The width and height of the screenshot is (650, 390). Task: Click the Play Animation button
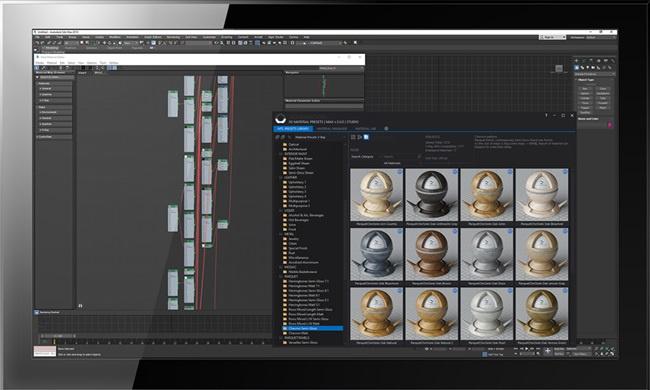coord(526,349)
